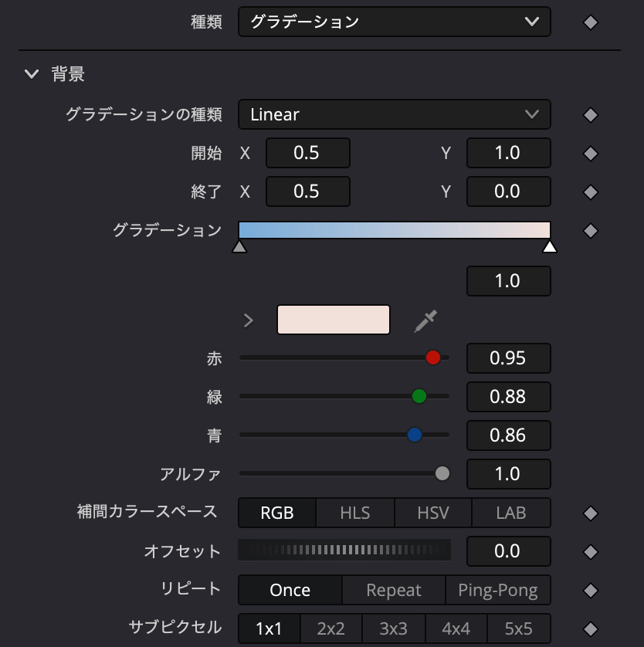This screenshot has height=647, width=644.
Task: Select the Ping-Pong repeat option
Action: point(497,589)
